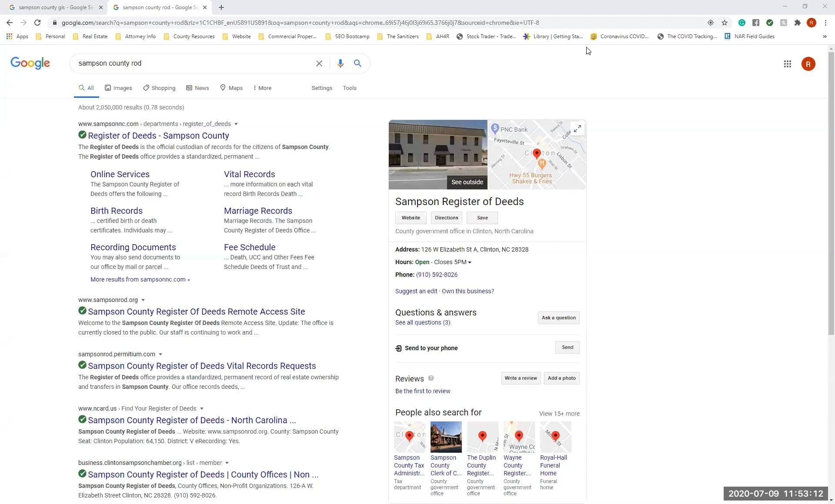Switch to the Images search tab
Image resolution: width=835 pixels, height=504 pixels.
pos(118,88)
